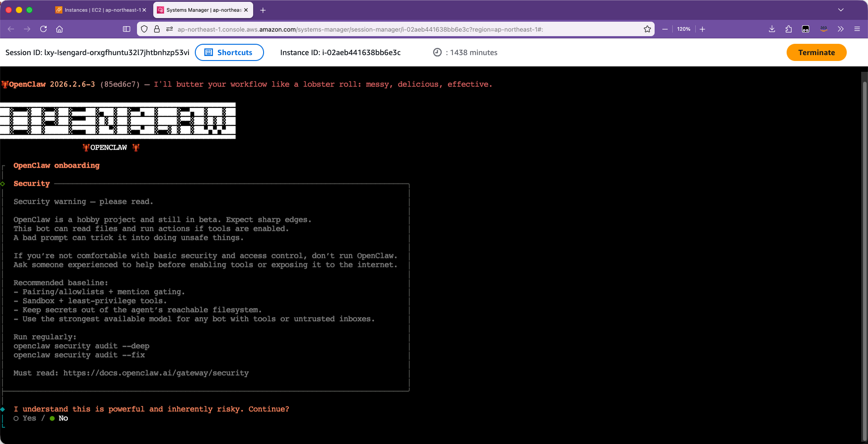Click the address bar URL field
The width and height of the screenshot is (868, 444).
tap(362, 29)
